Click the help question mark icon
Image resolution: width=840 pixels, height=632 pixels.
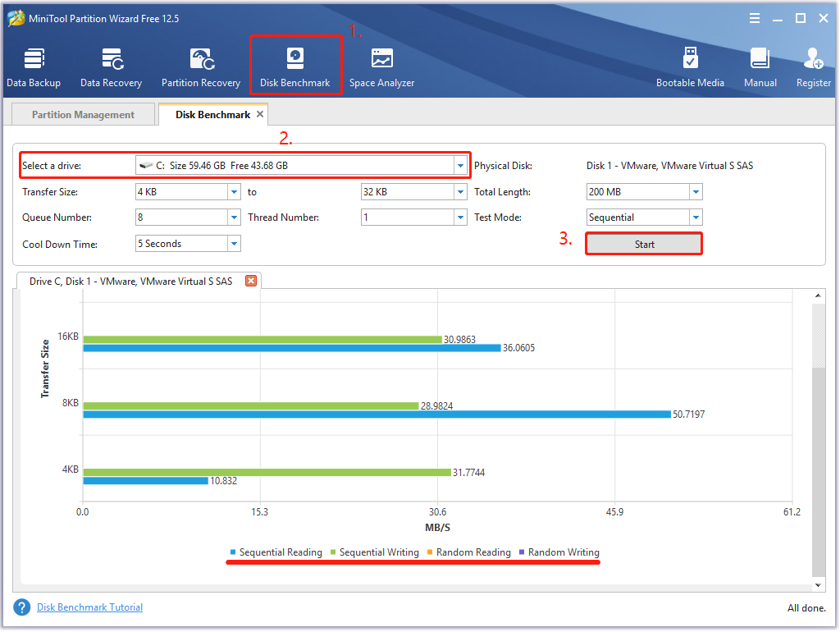click(22, 607)
